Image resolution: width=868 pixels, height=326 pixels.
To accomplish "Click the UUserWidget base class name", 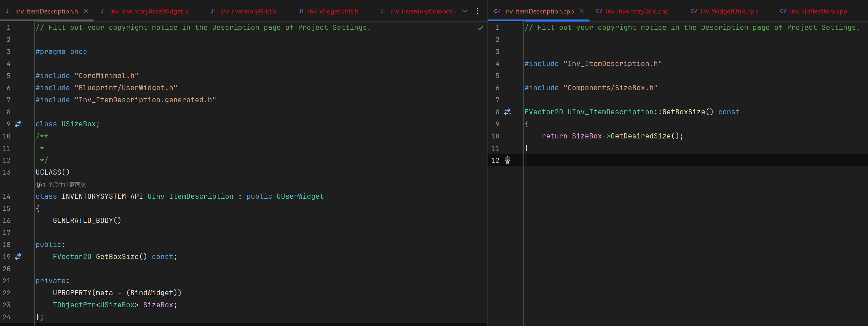I will (300, 196).
